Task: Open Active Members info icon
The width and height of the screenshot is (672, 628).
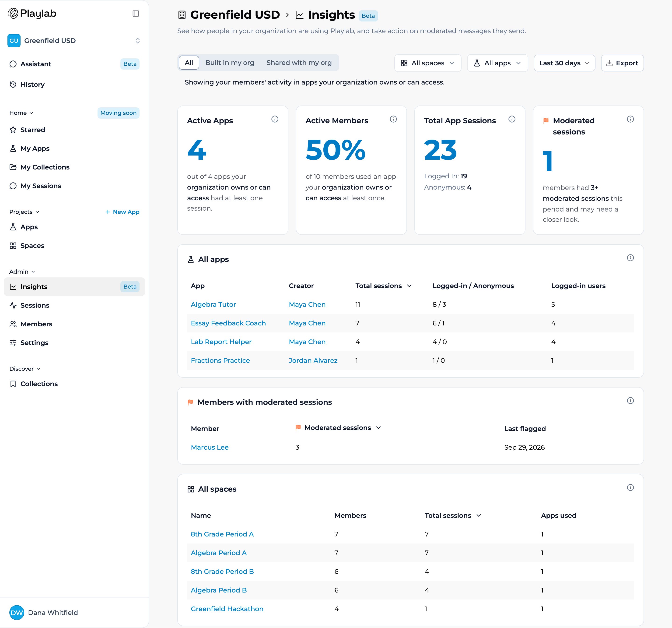Action: 393,119
